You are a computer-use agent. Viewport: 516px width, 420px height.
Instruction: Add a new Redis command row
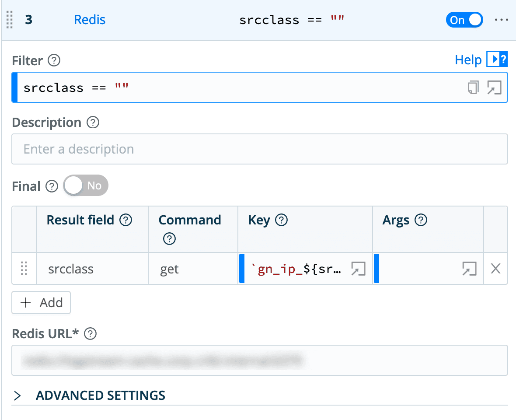click(41, 302)
